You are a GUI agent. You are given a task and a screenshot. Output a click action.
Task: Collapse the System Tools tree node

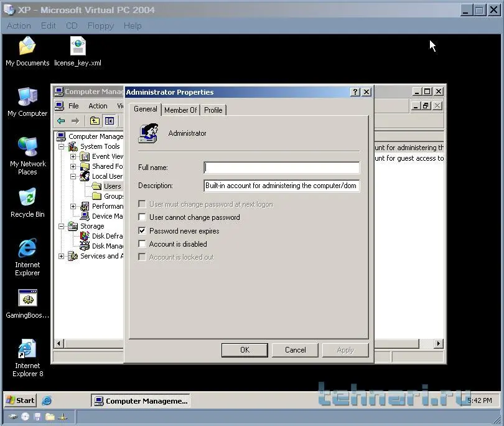[61, 147]
